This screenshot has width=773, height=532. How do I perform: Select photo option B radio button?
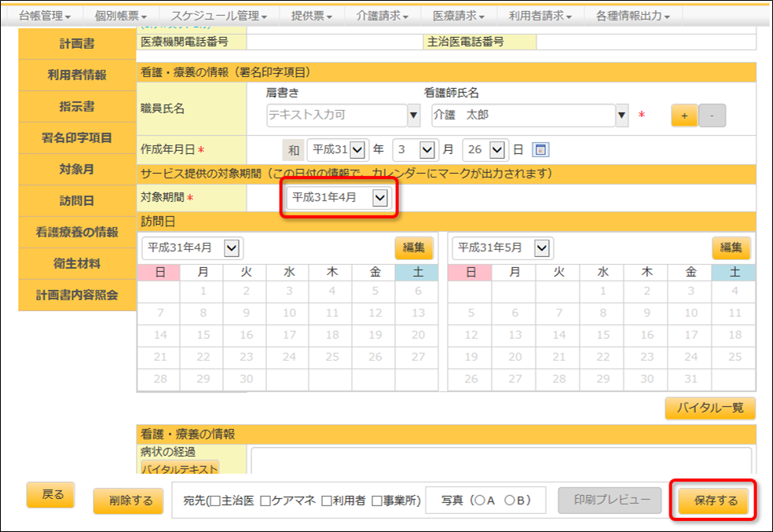pyautogui.click(x=510, y=501)
